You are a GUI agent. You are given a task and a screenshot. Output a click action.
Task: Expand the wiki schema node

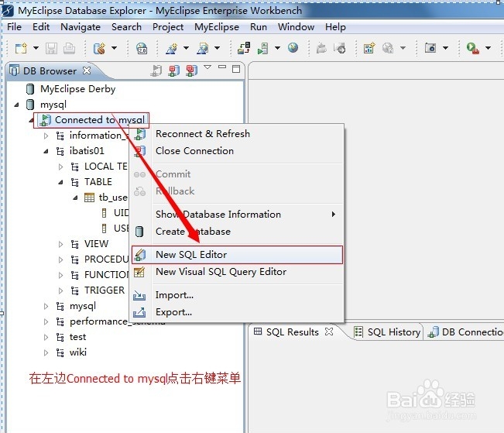click(x=46, y=352)
